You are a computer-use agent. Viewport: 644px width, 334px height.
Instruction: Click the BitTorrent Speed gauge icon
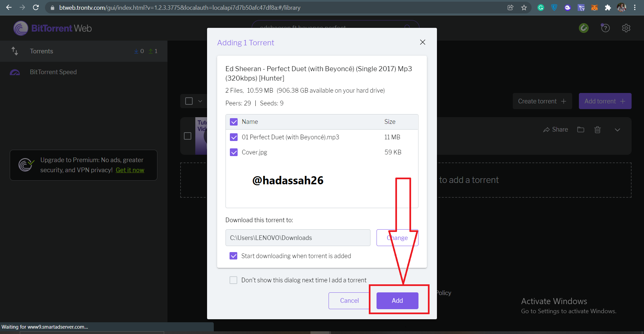pos(15,72)
